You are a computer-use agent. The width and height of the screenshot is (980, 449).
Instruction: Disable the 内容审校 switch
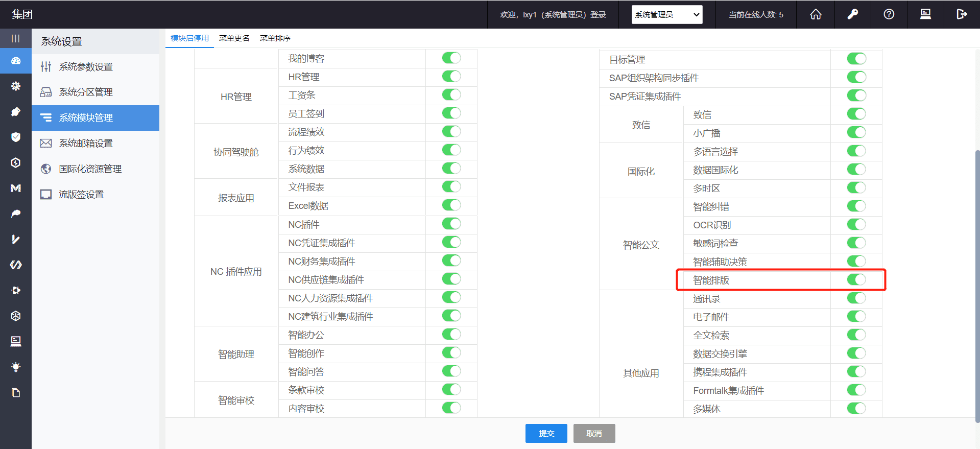(451, 408)
